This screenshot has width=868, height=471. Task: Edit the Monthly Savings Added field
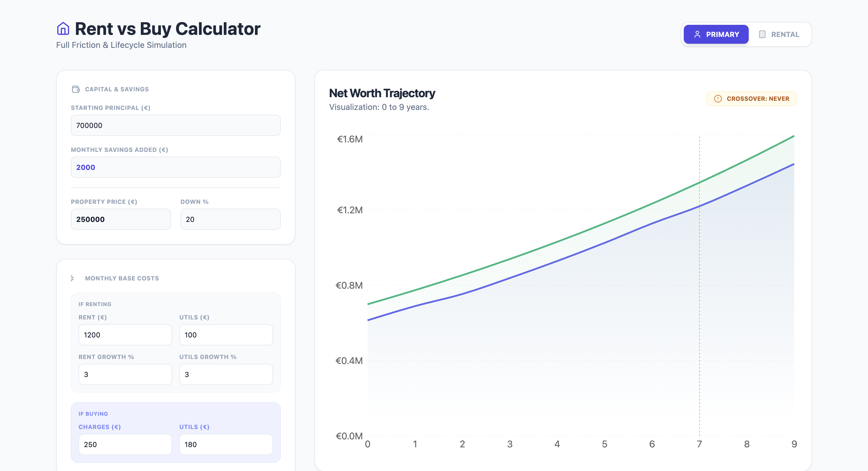[x=176, y=167]
